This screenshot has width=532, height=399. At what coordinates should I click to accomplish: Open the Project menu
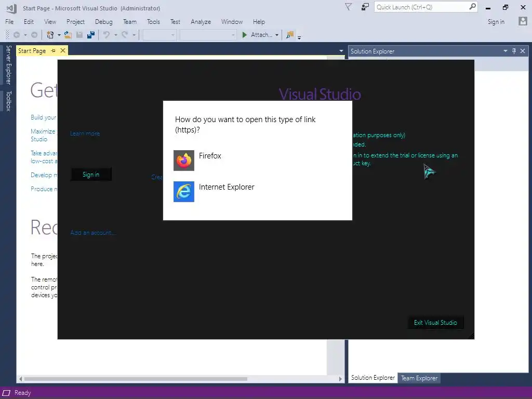coord(75,22)
